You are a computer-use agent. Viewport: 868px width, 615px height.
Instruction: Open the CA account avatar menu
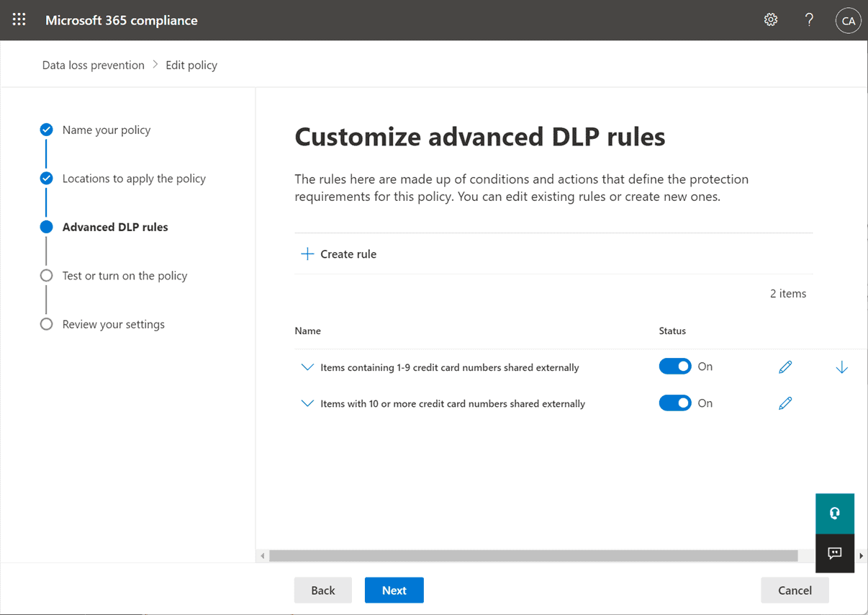tap(848, 20)
